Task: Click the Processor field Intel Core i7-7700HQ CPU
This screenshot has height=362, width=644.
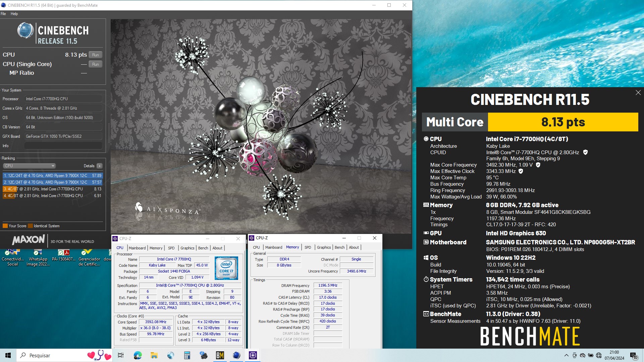Action: pyautogui.click(x=63, y=99)
